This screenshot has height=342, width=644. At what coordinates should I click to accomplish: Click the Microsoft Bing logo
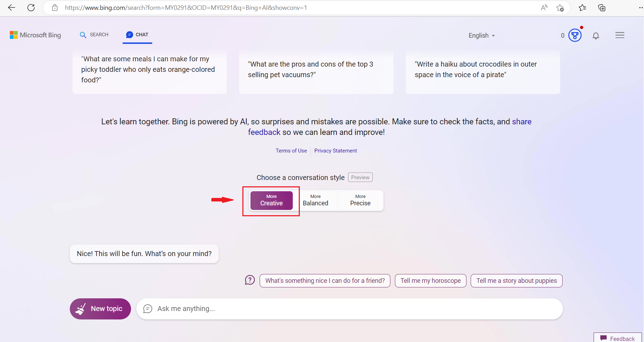pos(35,35)
